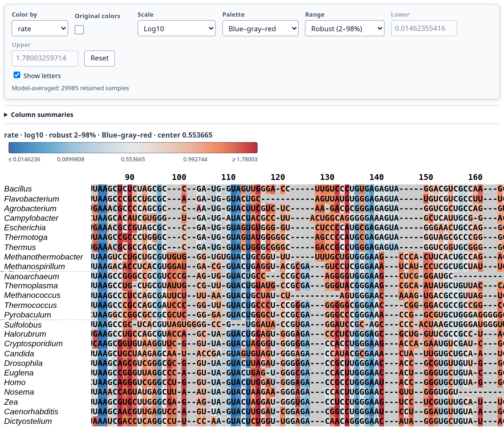This screenshot has width=504, height=440.
Task: Select the Methanothermobacter row label
Action: pos(44,257)
